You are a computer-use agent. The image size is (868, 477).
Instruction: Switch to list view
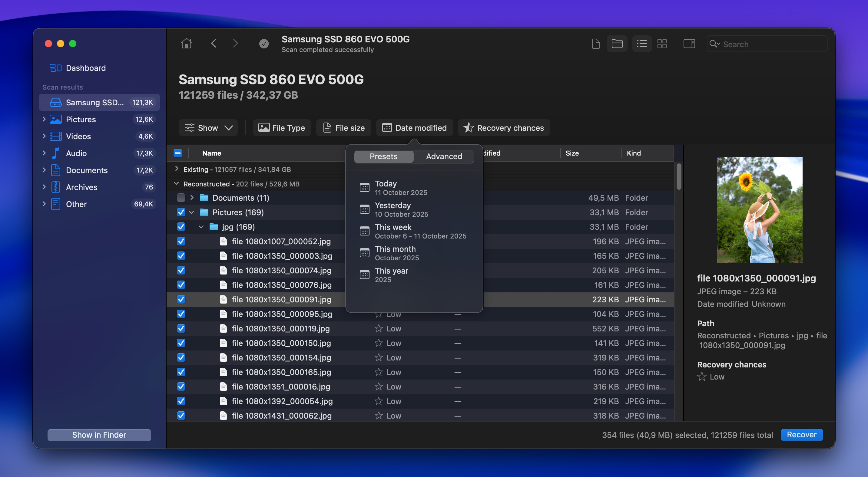[641, 43]
